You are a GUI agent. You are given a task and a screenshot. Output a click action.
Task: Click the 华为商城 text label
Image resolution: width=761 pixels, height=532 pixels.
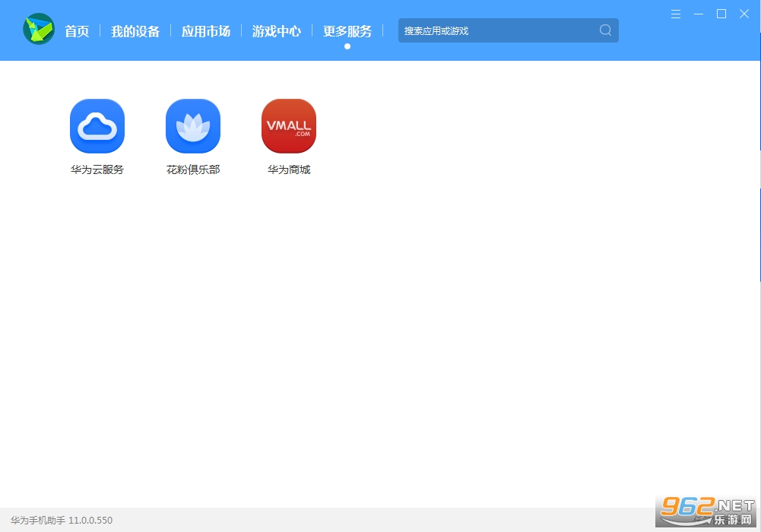click(x=289, y=169)
